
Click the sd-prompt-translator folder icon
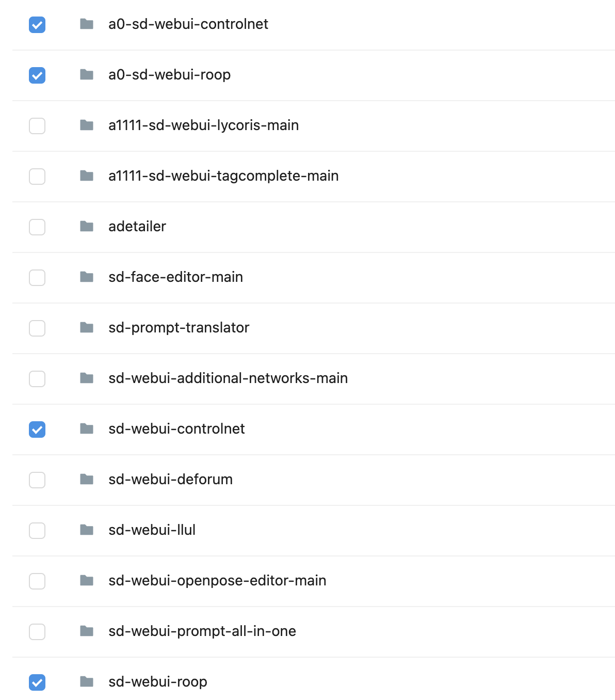87,327
